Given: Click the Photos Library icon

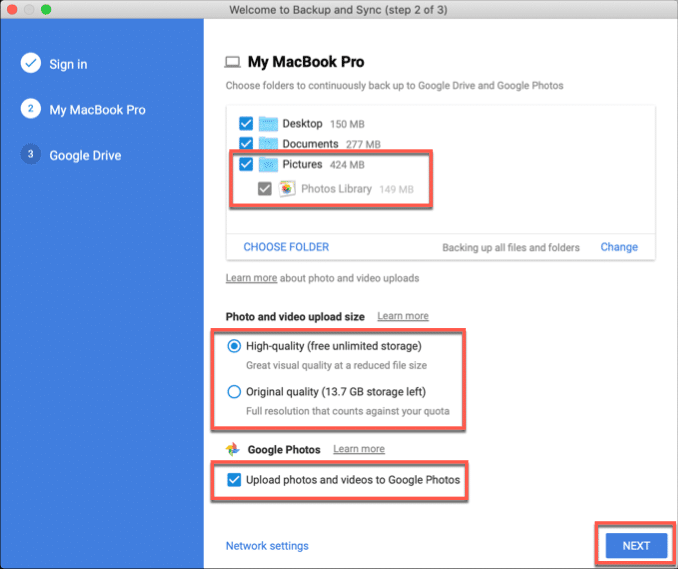Looking at the screenshot, I should [x=287, y=188].
